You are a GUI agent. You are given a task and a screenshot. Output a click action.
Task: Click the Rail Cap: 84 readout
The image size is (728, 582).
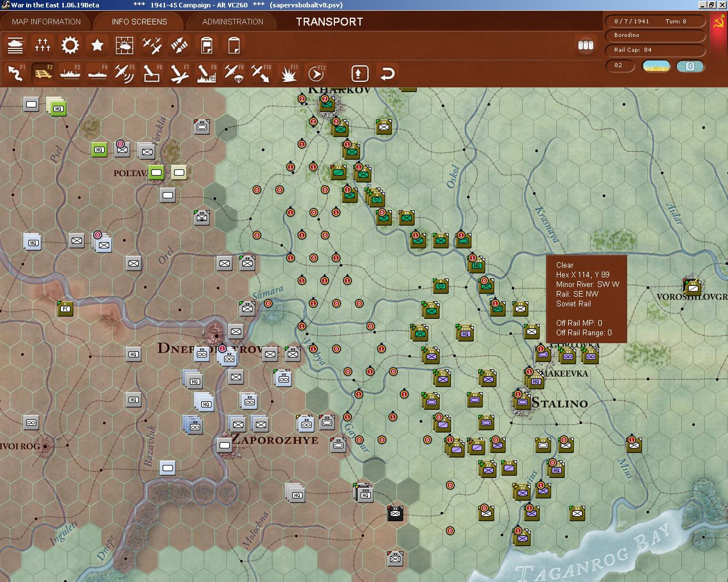(x=656, y=50)
